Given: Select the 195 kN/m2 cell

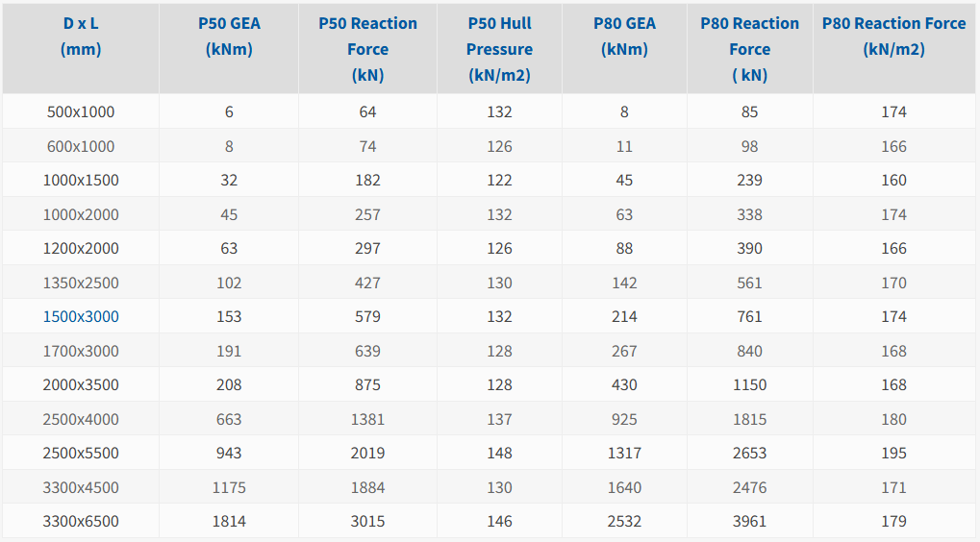Looking at the screenshot, I should pyautogui.click(x=893, y=453).
